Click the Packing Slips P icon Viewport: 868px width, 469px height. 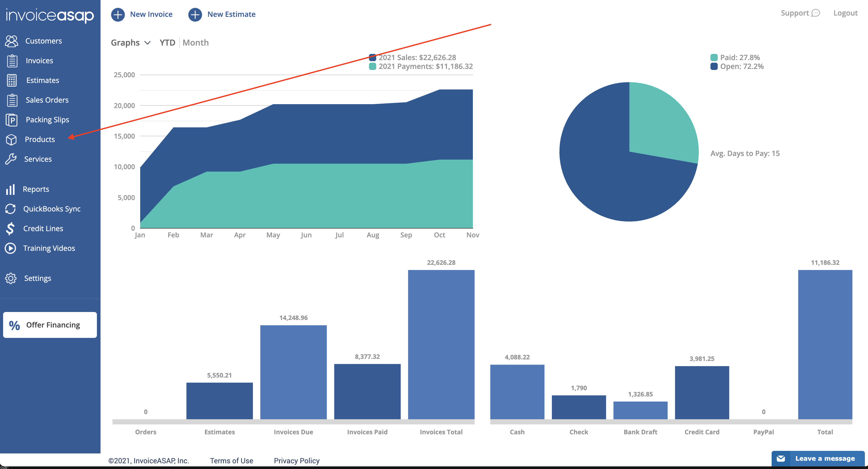(x=12, y=120)
